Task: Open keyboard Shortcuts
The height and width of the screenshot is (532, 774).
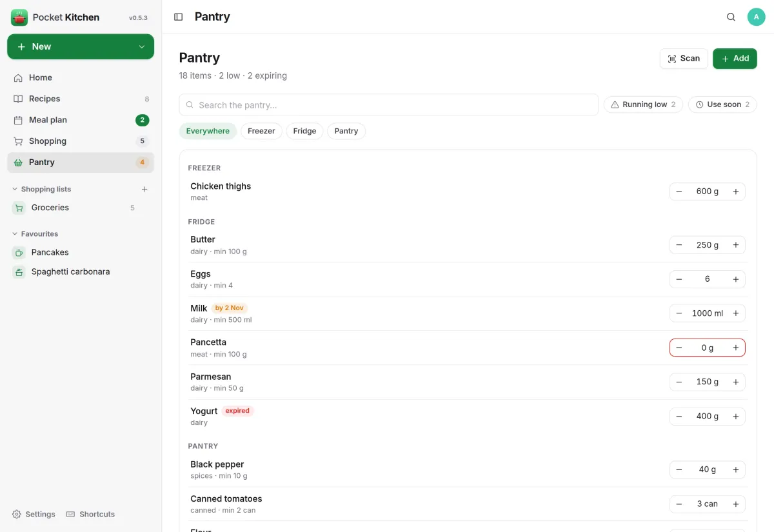Action: click(x=91, y=514)
